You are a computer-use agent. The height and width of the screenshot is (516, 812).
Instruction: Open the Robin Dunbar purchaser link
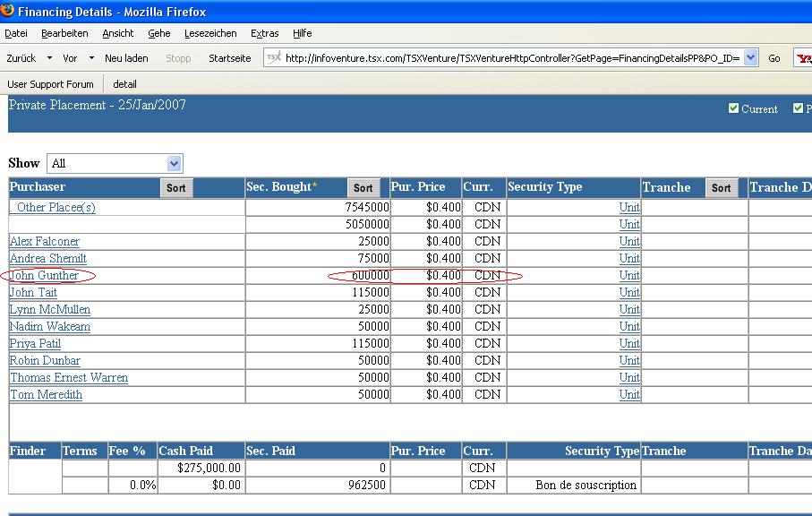45,361
